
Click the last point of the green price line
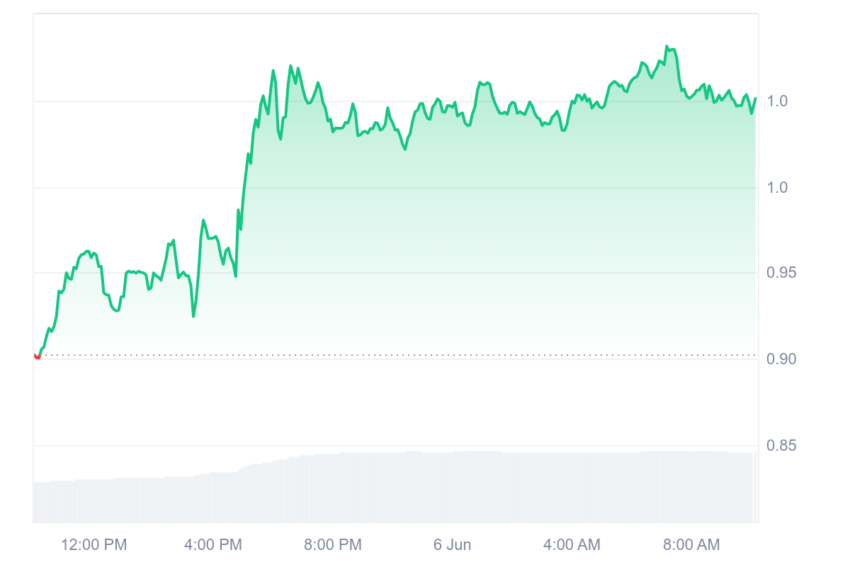click(x=755, y=99)
